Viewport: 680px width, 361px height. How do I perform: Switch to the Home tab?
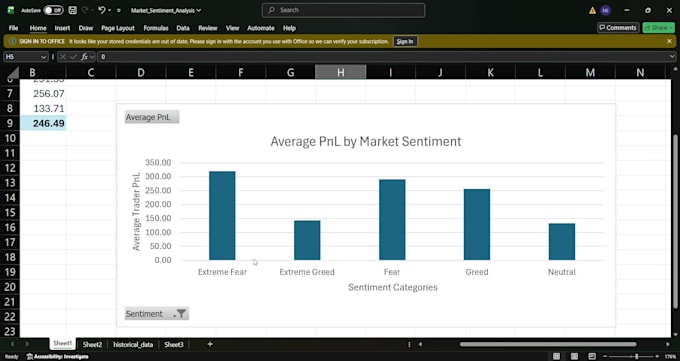(38, 28)
